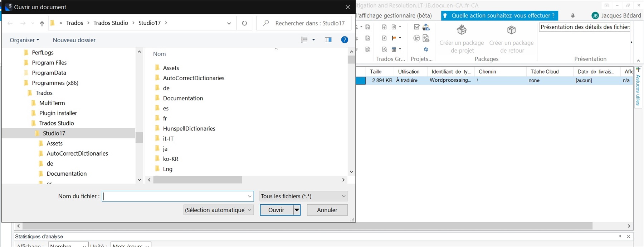
Task: Select the AutoCorrectDictionaries folder in list
Action: coord(194,78)
